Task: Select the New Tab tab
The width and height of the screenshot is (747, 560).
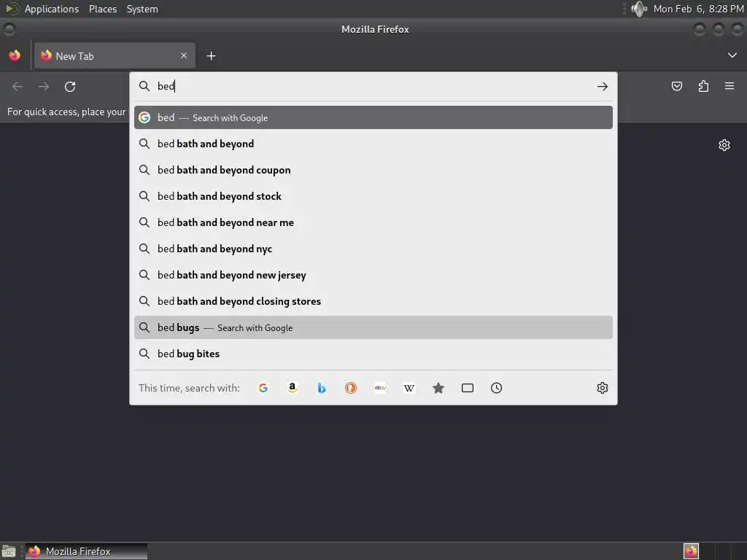Action: (x=115, y=55)
